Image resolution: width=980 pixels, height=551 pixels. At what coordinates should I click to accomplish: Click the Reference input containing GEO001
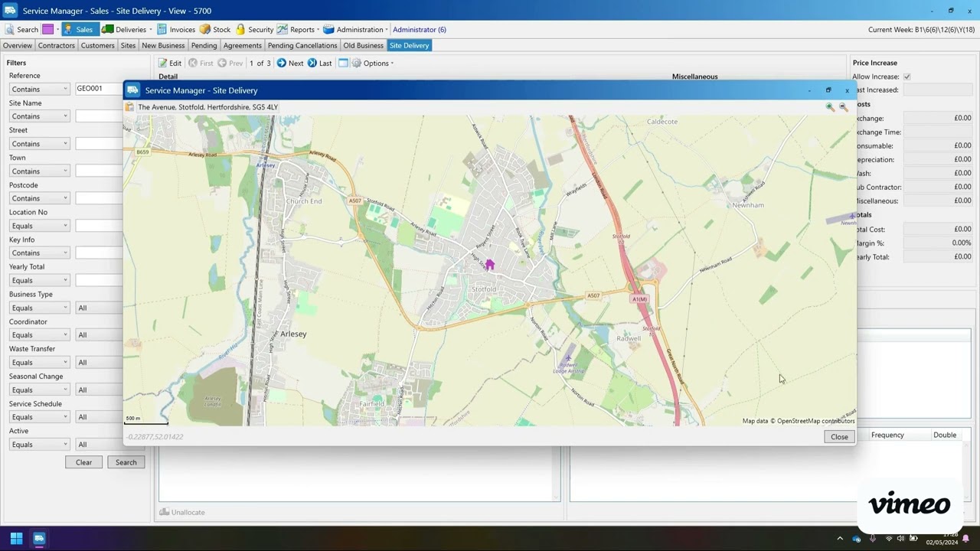click(99, 89)
